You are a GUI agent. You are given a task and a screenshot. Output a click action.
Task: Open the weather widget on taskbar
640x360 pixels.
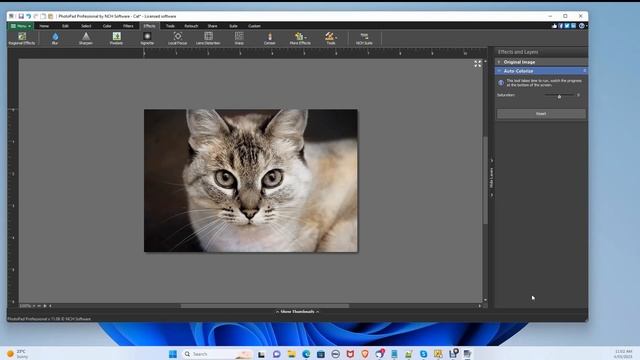coord(18,354)
